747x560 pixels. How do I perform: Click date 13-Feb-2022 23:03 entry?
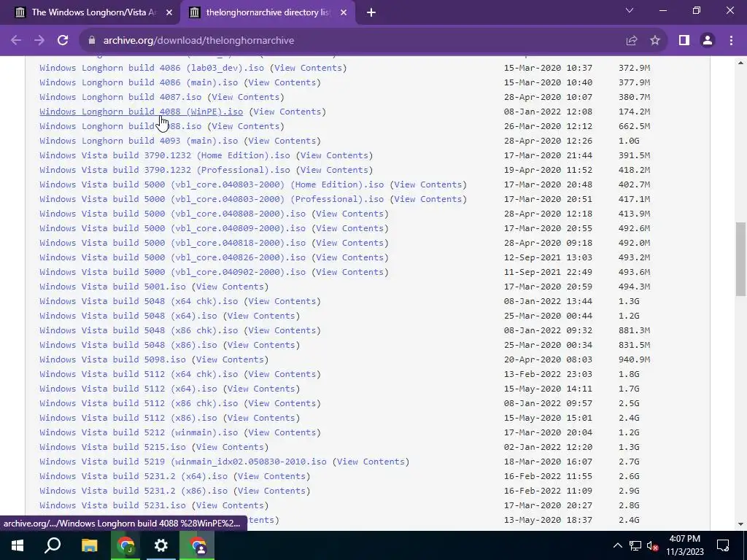(x=548, y=374)
